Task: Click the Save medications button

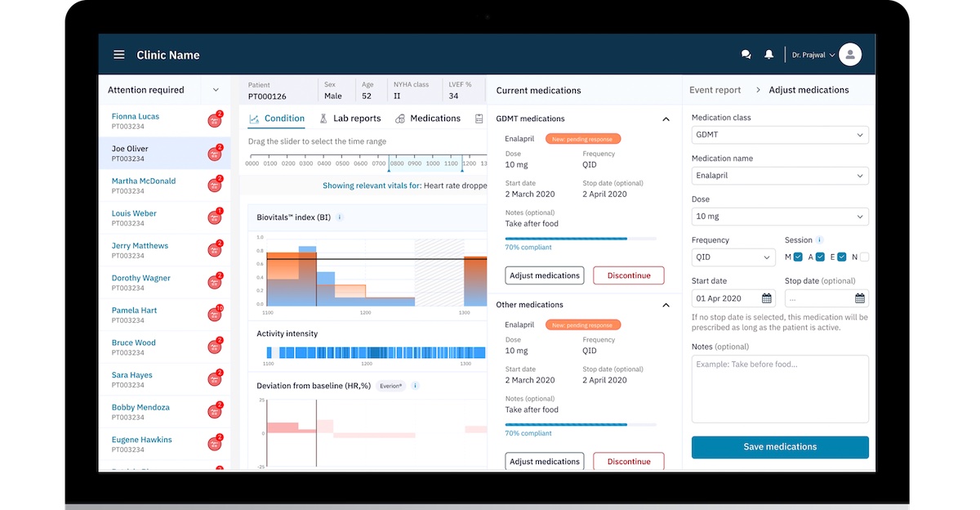Action: (779, 447)
